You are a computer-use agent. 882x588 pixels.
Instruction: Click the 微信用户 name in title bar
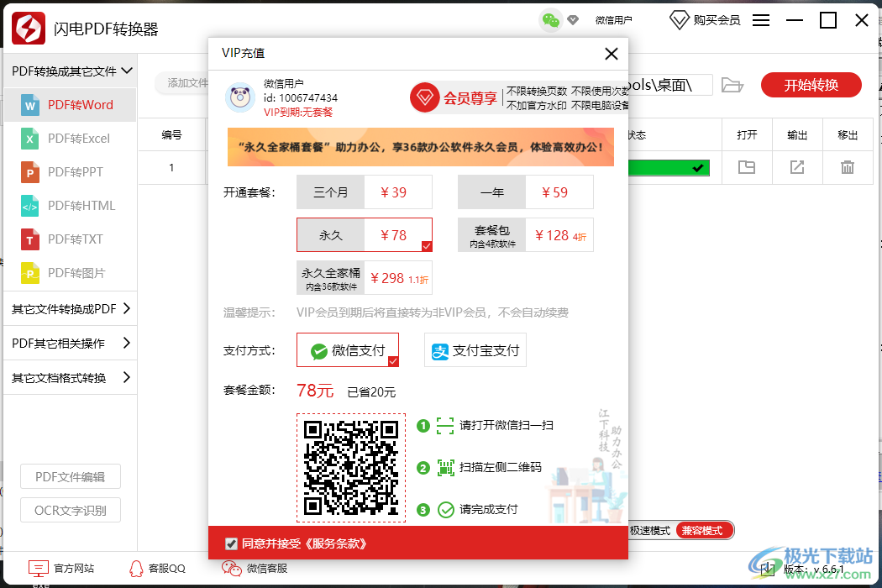coord(614,20)
